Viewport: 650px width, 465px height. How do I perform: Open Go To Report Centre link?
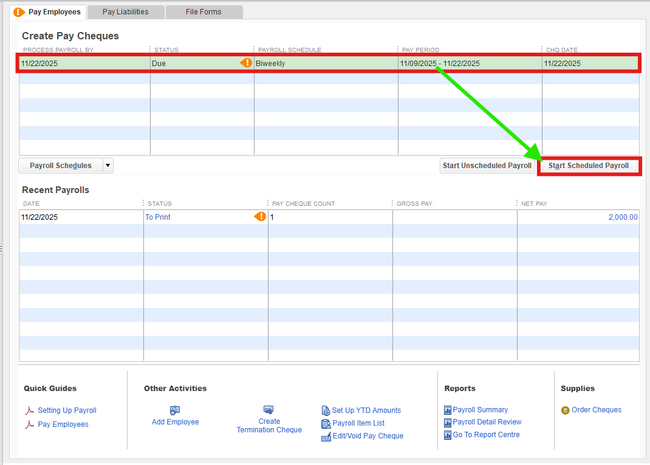(486, 435)
